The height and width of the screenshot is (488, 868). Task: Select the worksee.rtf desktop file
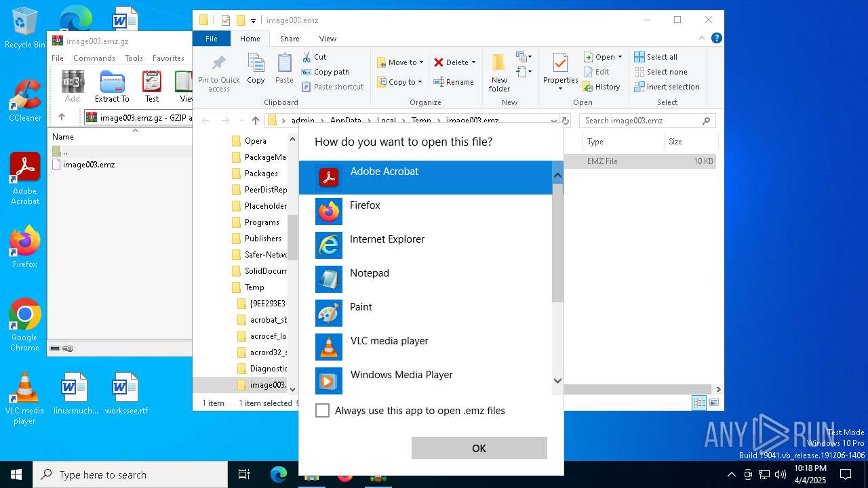(x=126, y=393)
